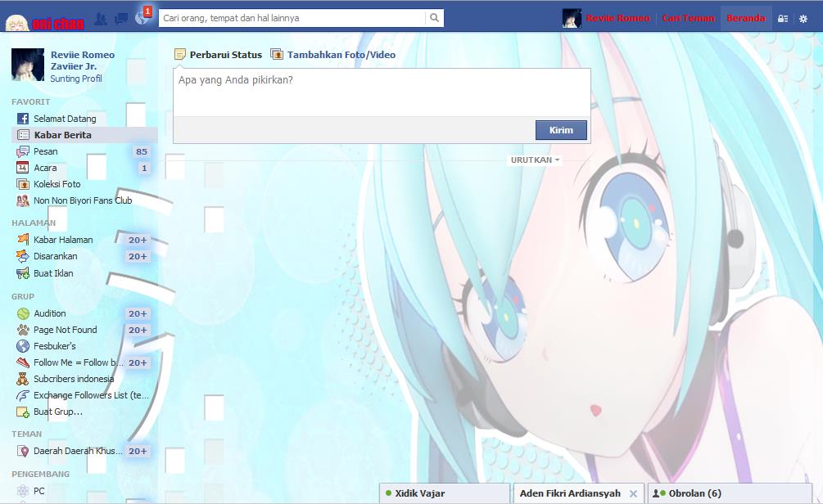The width and height of the screenshot is (823, 504).
Task: Open the notifications globe icon with badge
Action: click(x=142, y=18)
